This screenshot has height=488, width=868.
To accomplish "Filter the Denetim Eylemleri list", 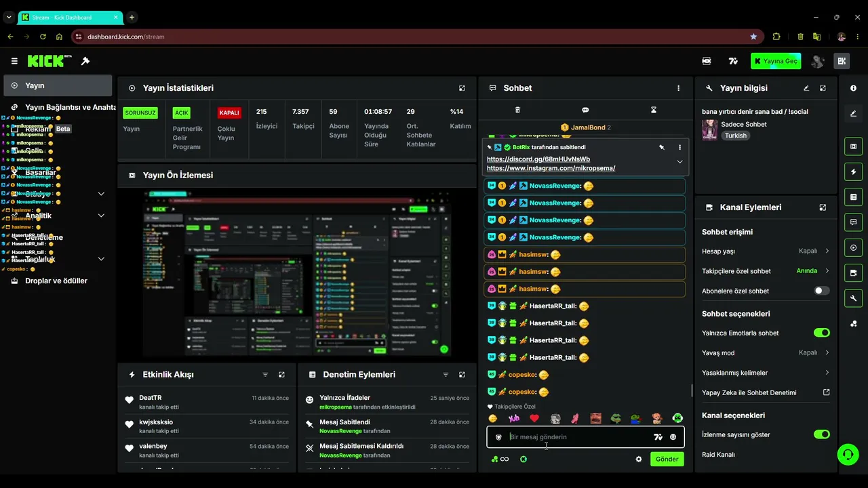I will point(446,375).
